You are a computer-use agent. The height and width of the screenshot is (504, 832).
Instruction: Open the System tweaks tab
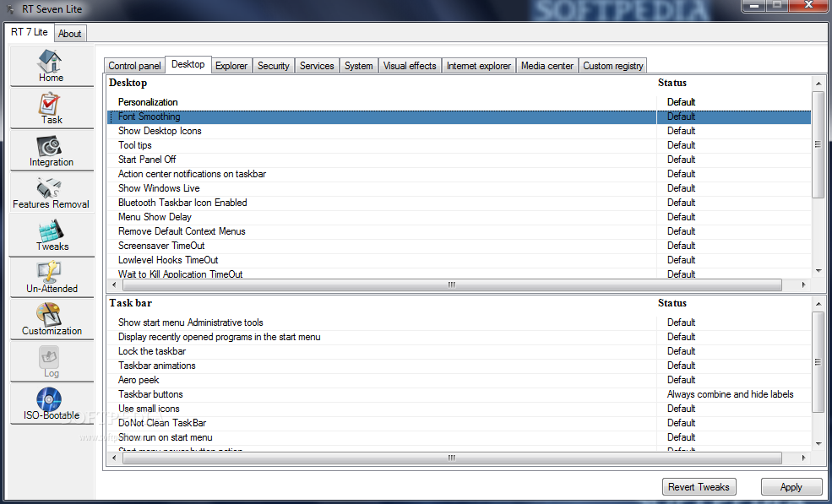pyautogui.click(x=359, y=65)
